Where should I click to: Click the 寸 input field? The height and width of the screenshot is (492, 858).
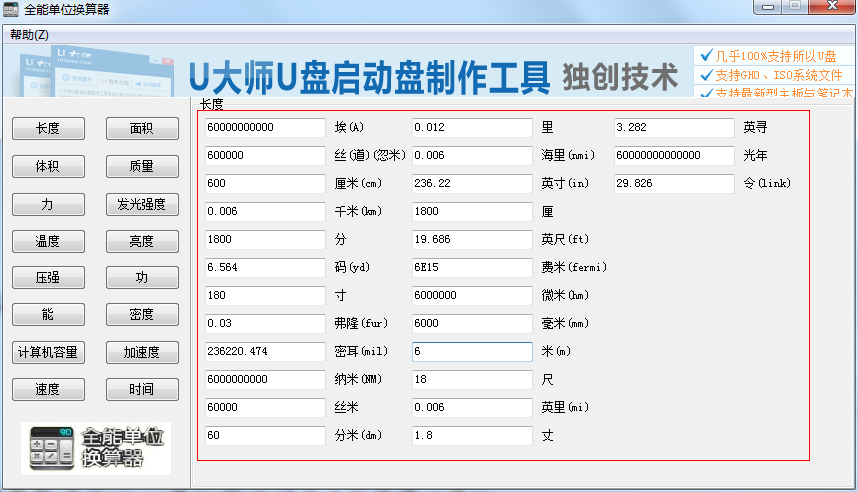click(265, 296)
